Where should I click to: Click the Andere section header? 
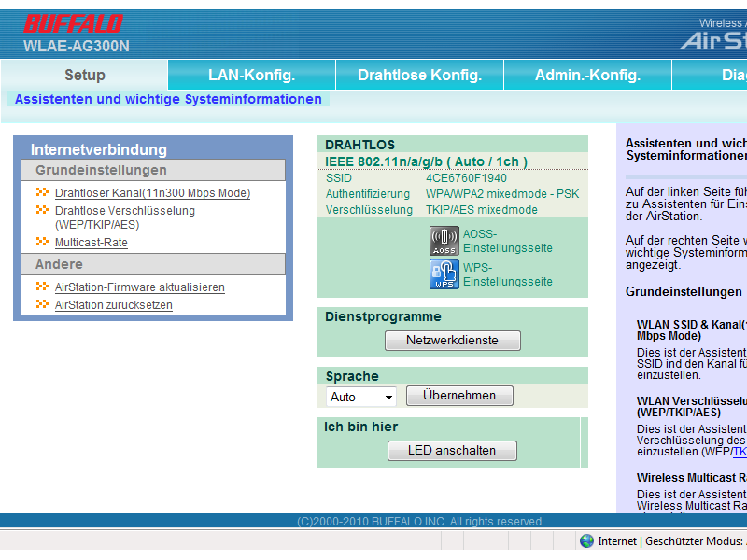[153, 264]
